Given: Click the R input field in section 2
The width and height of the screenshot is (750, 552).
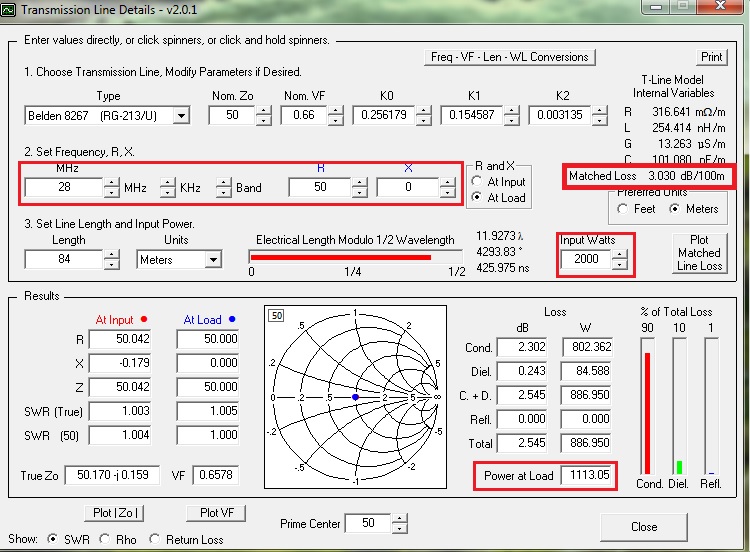Looking at the screenshot, I should [320, 187].
